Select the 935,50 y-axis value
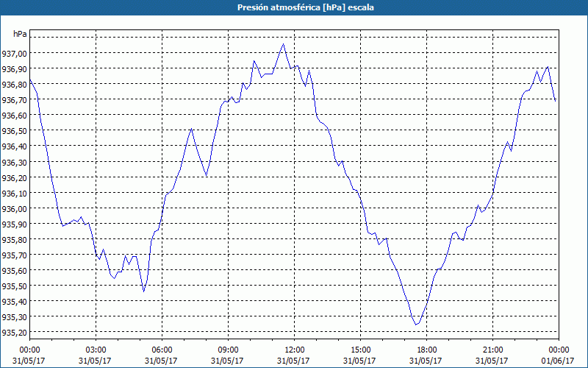The image size is (588, 368). [15, 286]
